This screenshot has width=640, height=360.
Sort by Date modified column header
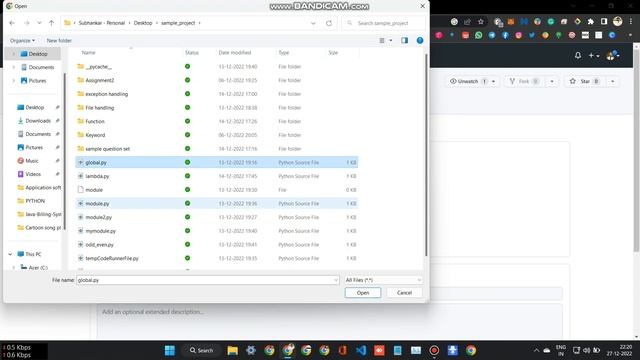point(235,53)
